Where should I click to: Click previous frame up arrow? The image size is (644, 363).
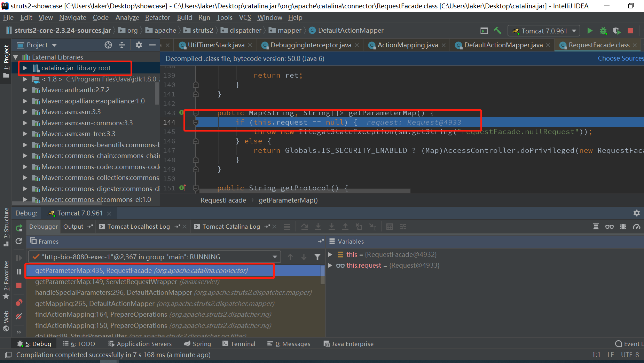290,257
